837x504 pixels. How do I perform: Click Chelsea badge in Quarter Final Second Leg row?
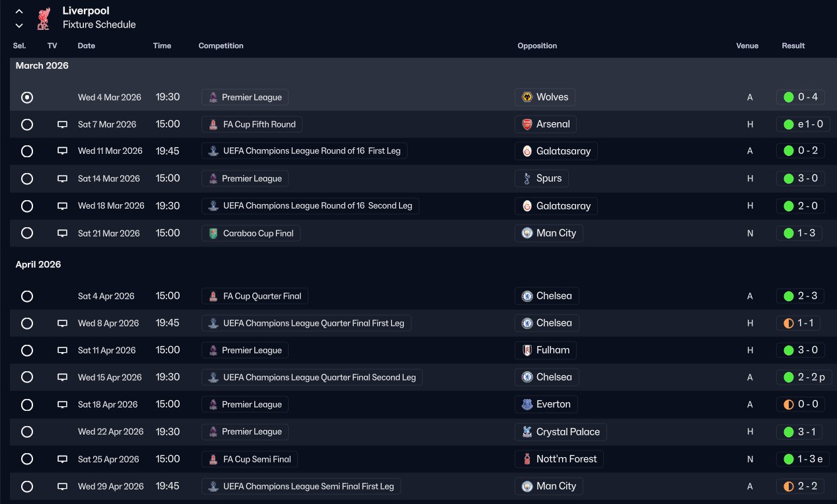pyautogui.click(x=527, y=377)
